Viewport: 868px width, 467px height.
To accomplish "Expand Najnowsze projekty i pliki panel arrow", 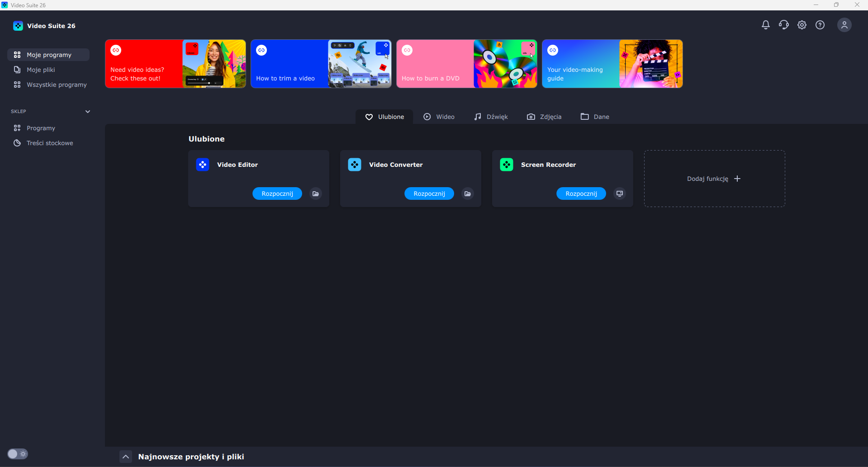I will click(x=126, y=457).
